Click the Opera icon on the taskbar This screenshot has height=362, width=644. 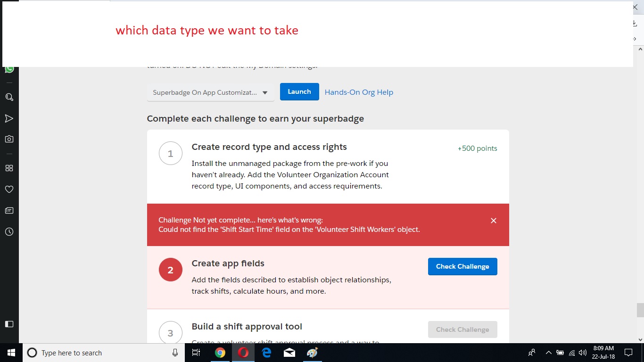pos(243,353)
